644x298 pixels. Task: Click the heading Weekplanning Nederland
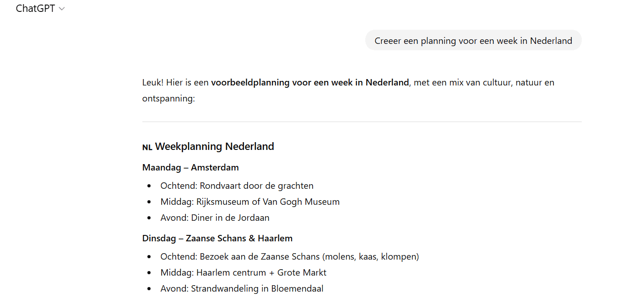pyautogui.click(x=214, y=146)
